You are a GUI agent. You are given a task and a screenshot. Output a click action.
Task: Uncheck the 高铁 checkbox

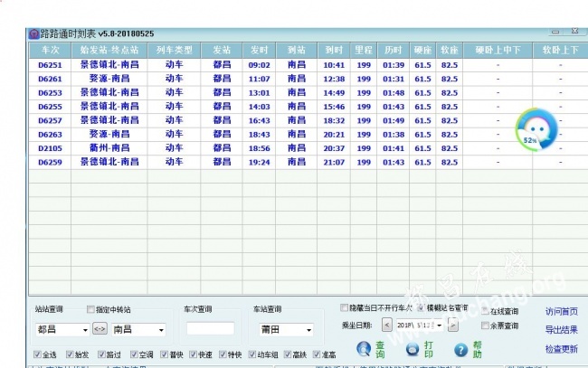point(288,354)
